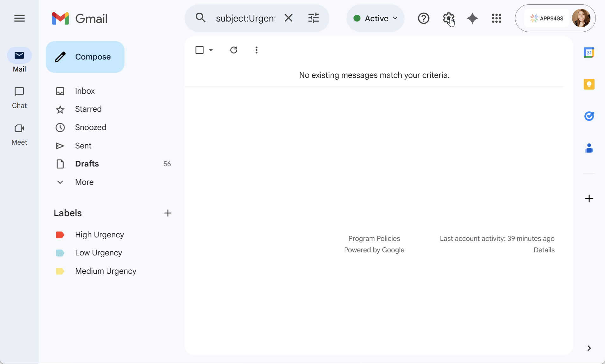Open Calendar in the side panel
The height and width of the screenshot is (364, 605).
(x=589, y=53)
